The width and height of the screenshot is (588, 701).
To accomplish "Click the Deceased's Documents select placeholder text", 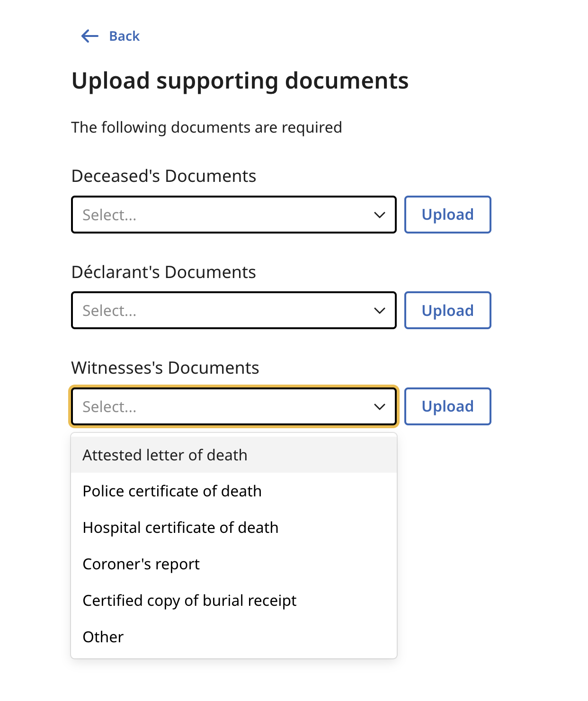I will click(109, 215).
